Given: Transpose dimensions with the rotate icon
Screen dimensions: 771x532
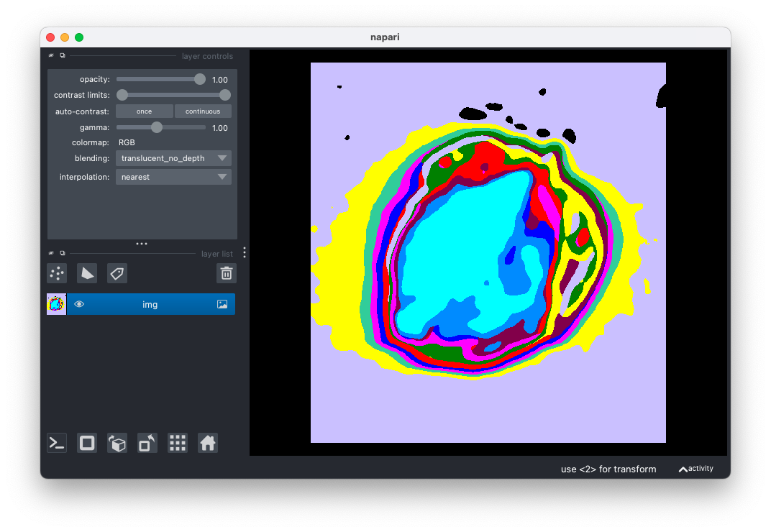Looking at the screenshot, I should pyautogui.click(x=147, y=443).
